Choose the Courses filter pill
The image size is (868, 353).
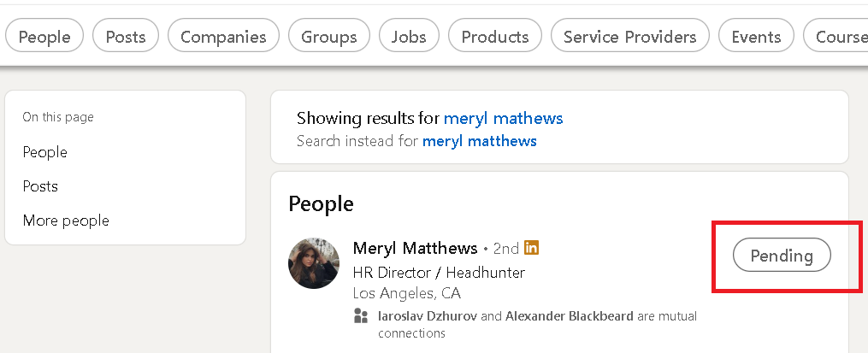click(836, 37)
